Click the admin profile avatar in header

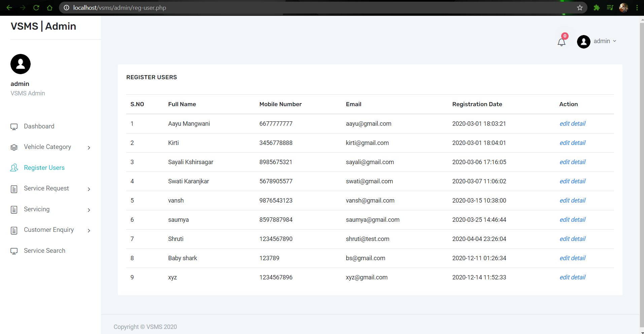(x=583, y=41)
